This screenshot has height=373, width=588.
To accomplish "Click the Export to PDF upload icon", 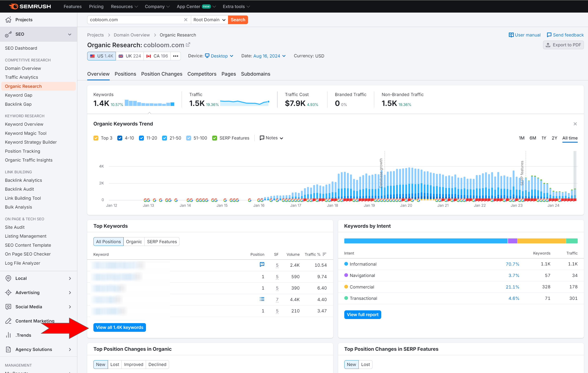I will click(x=548, y=45).
